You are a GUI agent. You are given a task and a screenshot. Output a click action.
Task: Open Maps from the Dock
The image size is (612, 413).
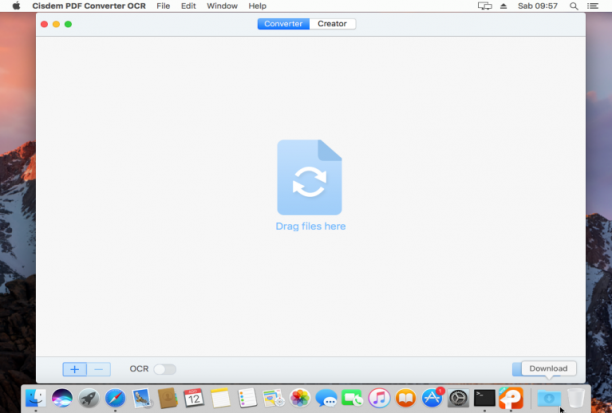click(273, 398)
